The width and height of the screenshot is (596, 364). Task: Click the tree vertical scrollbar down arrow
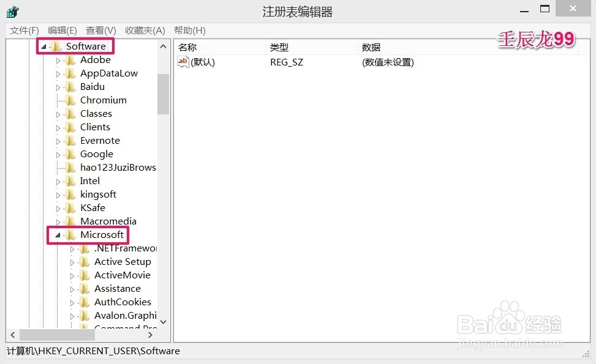(x=164, y=322)
